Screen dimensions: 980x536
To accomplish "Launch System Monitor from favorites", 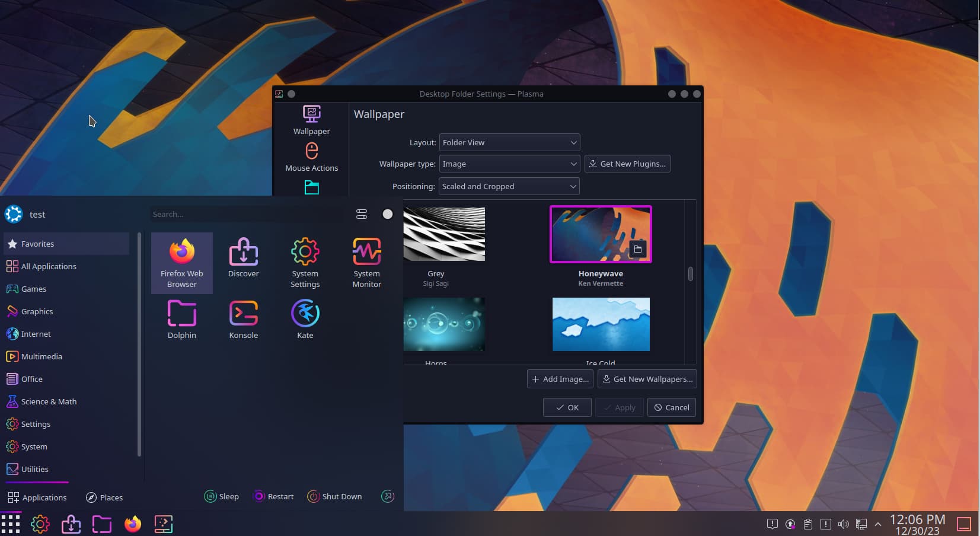I will click(366, 263).
